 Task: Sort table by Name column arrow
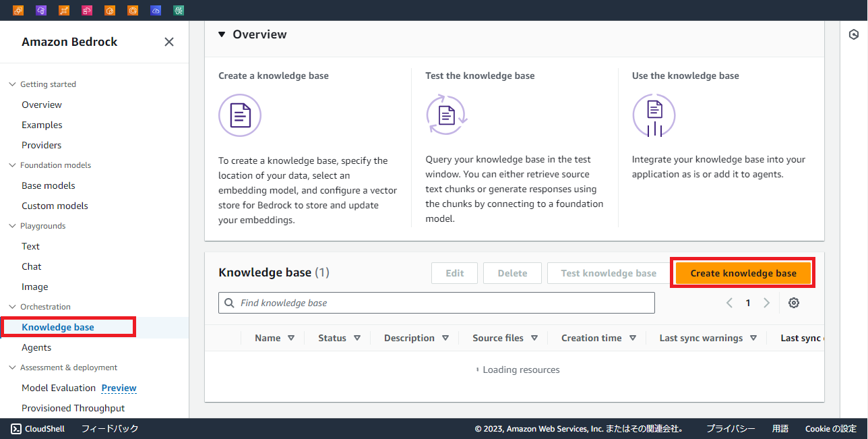[291, 338]
